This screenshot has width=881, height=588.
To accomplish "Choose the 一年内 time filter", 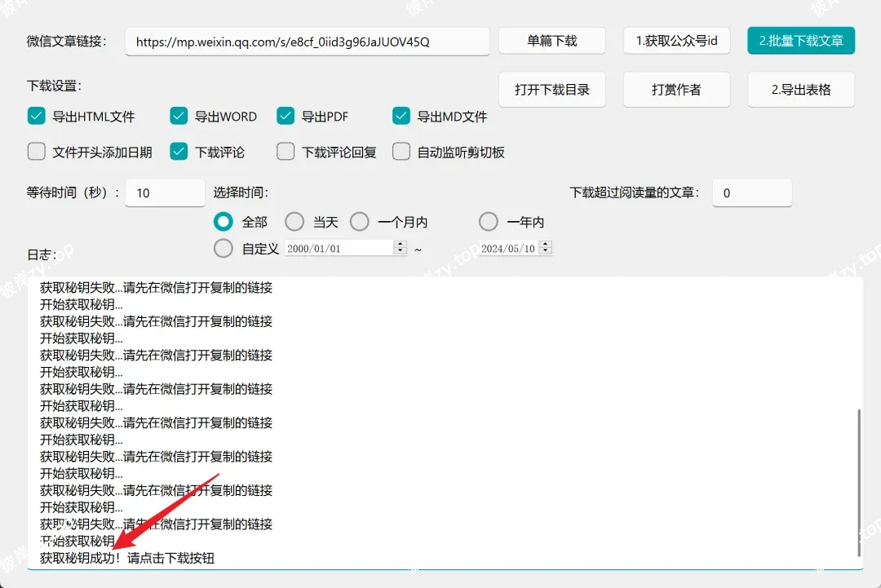I will pyautogui.click(x=488, y=221).
